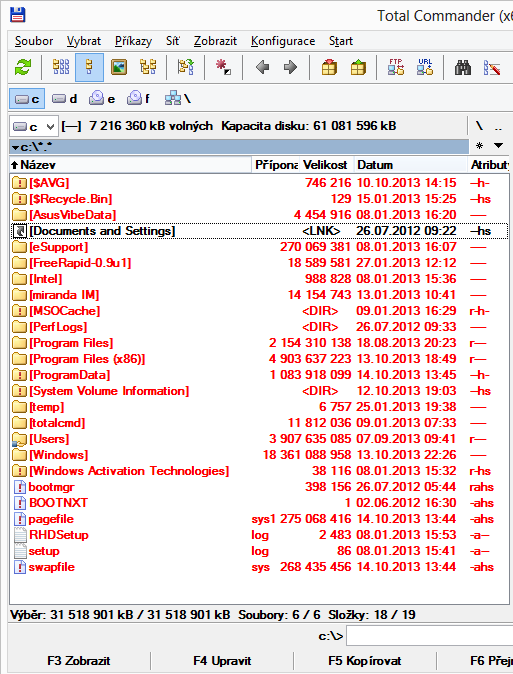This screenshot has width=513, height=674.
Task: Open the network neighborhood drive button
Action: (178, 99)
